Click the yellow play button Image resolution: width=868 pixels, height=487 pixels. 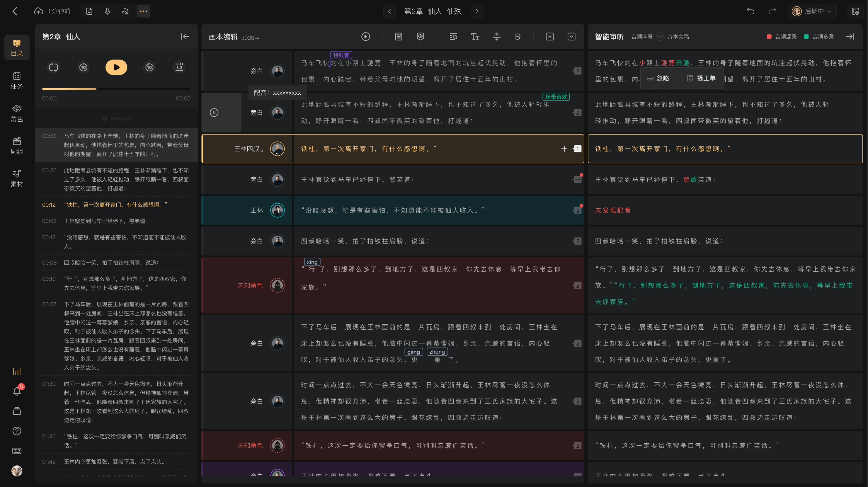point(116,67)
